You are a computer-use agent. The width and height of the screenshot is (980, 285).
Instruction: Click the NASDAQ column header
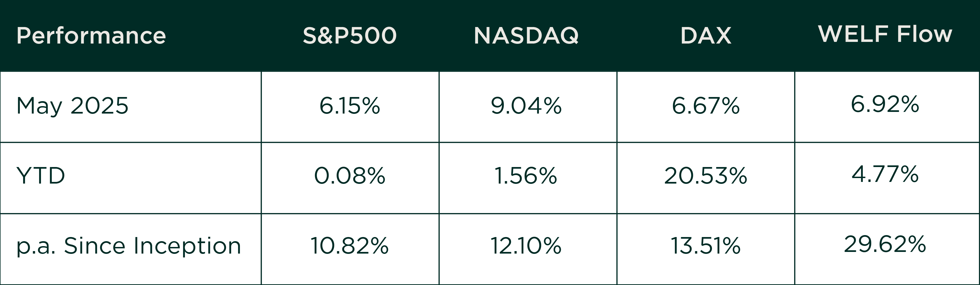click(526, 36)
